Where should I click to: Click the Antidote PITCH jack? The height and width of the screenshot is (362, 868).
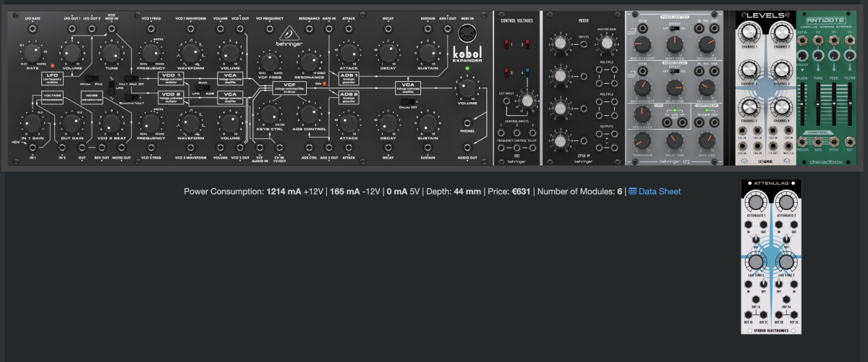coord(834,142)
